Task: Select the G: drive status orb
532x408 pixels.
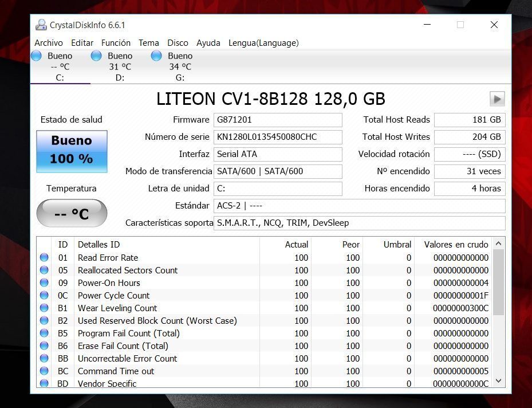Action: click(156, 56)
